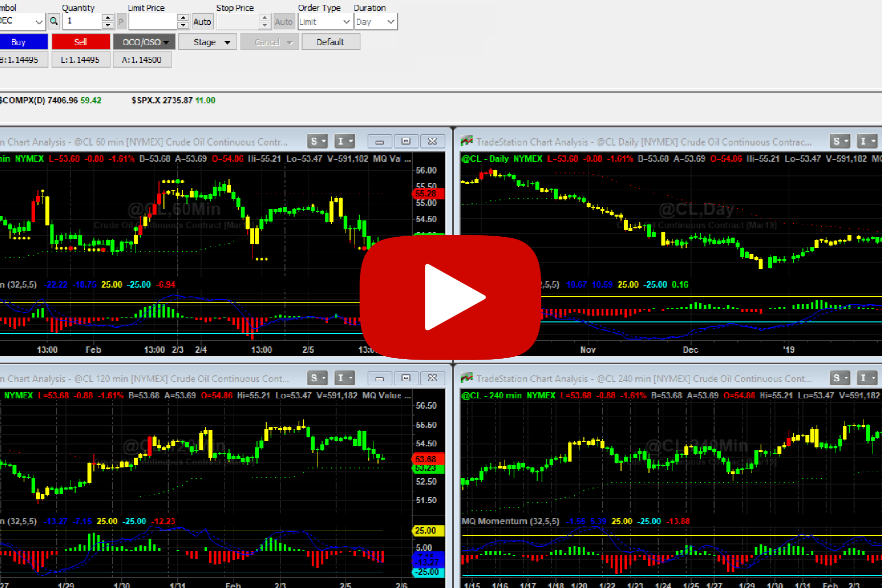The width and height of the screenshot is (882, 588).
Task: Open the Order Type Limit dropdown
Action: click(x=325, y=22)
